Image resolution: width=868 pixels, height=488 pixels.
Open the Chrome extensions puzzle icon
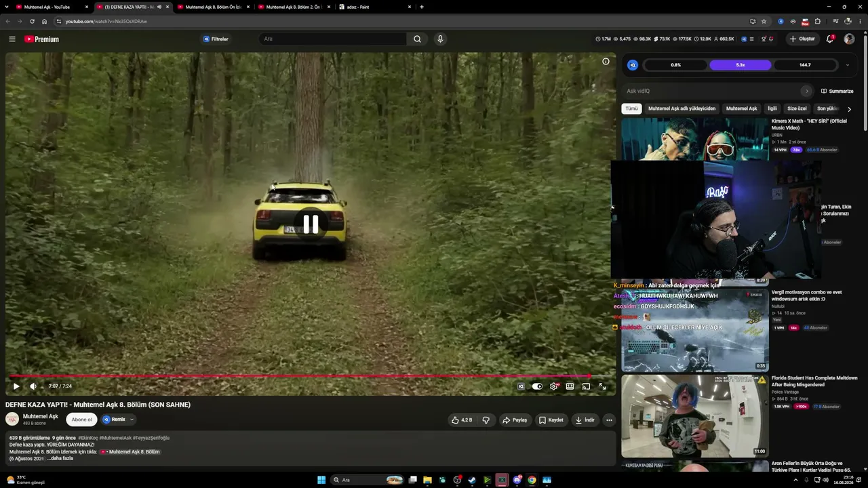(x=818, y=21)
